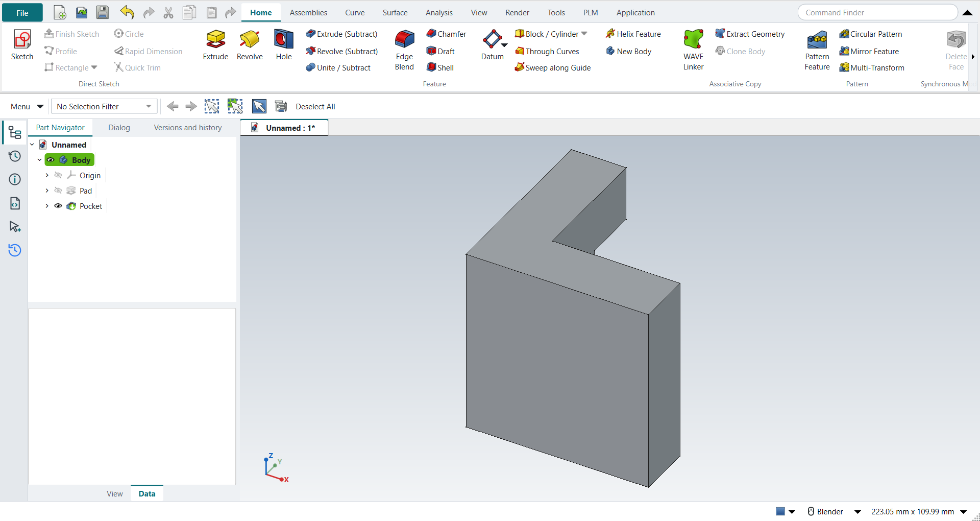Open the history clock sidebar icon
Viewport: 980px width, 521px height.
[15, 156]
